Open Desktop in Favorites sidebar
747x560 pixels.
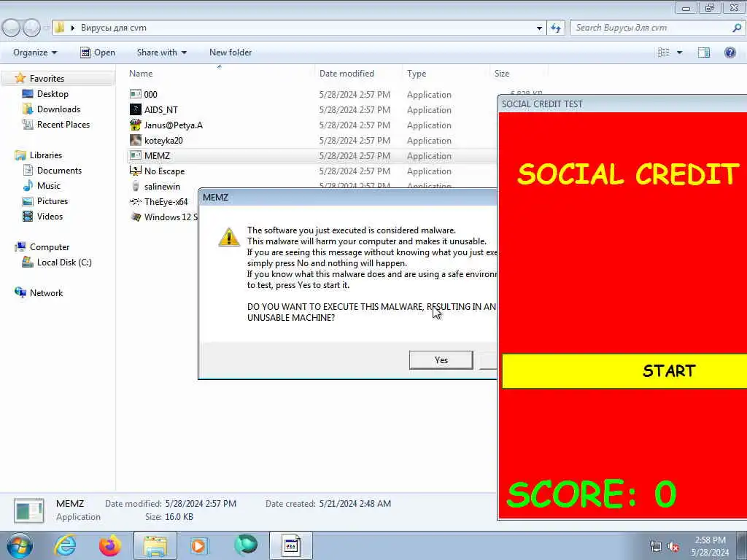tap(53, 94)
